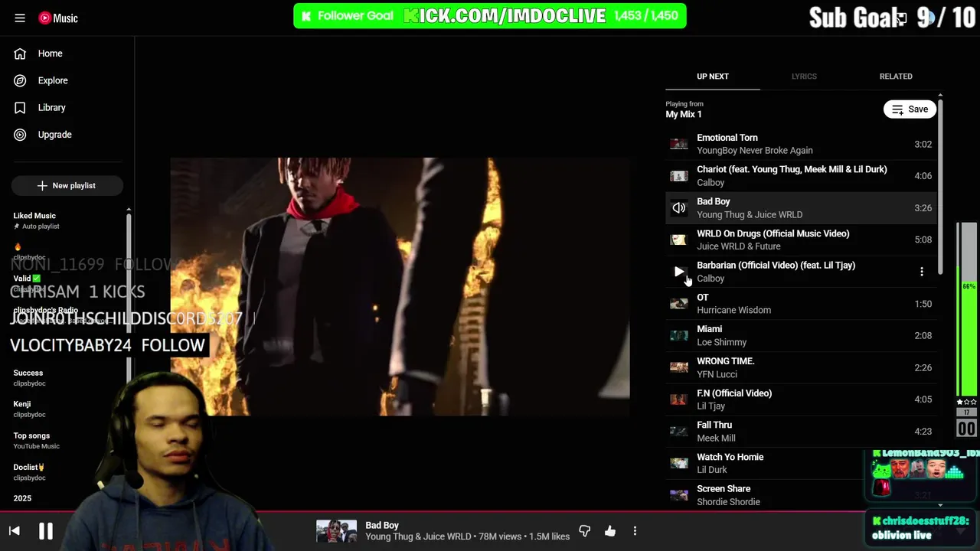Click Young Thug & Juice WRLD player subtitle

click(418, 536)
